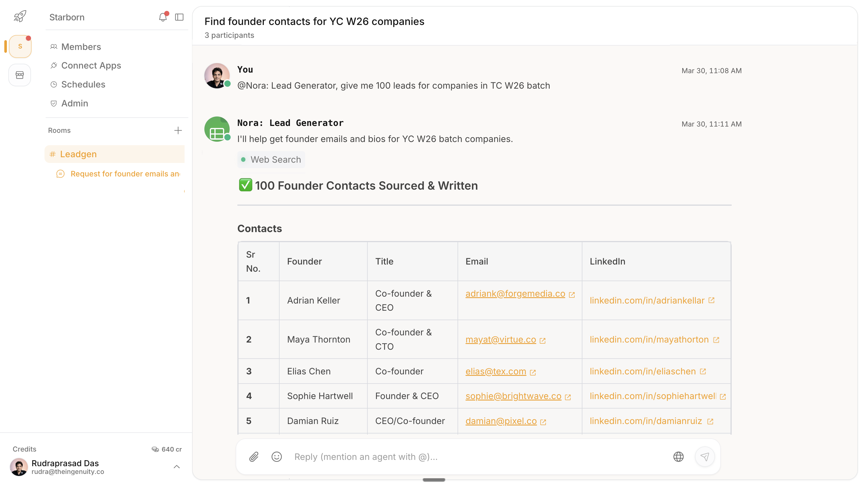Open the Admin section
The height and width of the screenshot is (490, 868).
tap(74, 103)
